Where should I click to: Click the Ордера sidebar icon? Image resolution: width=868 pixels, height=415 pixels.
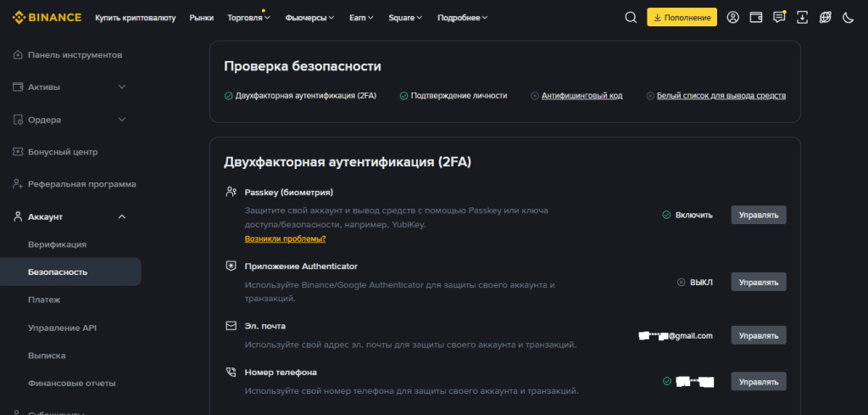pyautogui.click(x=18, y=120)
